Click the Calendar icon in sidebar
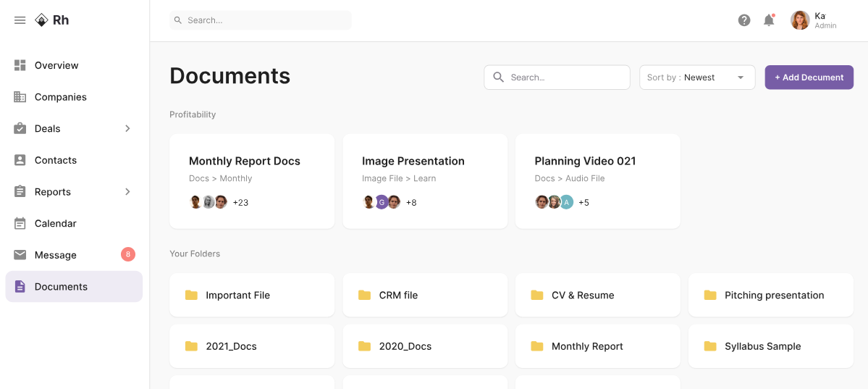The height and width of the screenshot is (389, 868). (20, 224)
